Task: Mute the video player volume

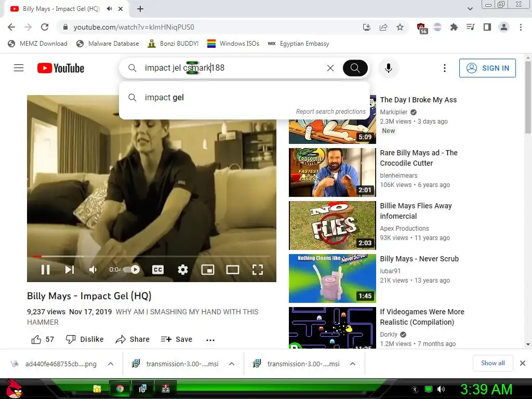Action: point(92,270)
